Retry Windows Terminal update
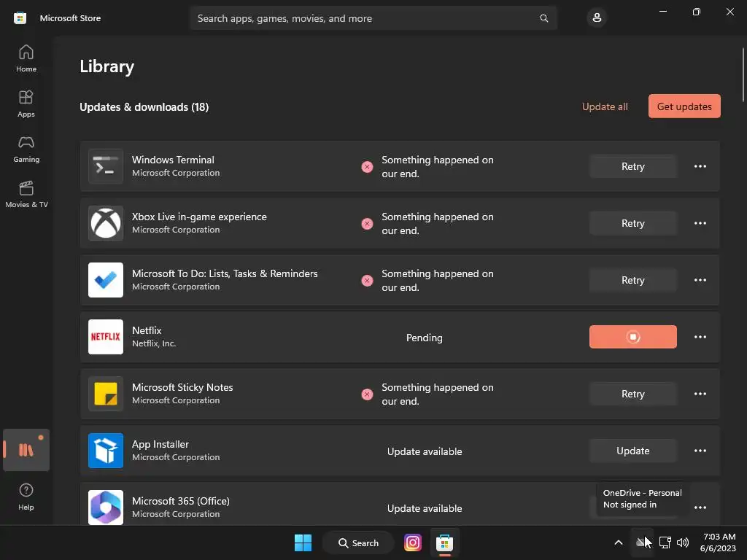The image size is (747, 560). pyautogui.click(x=632, y=166)
